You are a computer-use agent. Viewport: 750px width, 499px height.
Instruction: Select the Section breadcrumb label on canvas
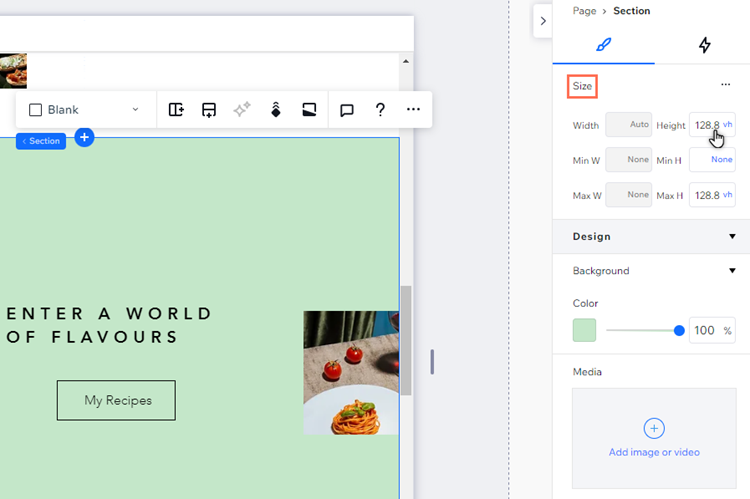click(41, 141)
